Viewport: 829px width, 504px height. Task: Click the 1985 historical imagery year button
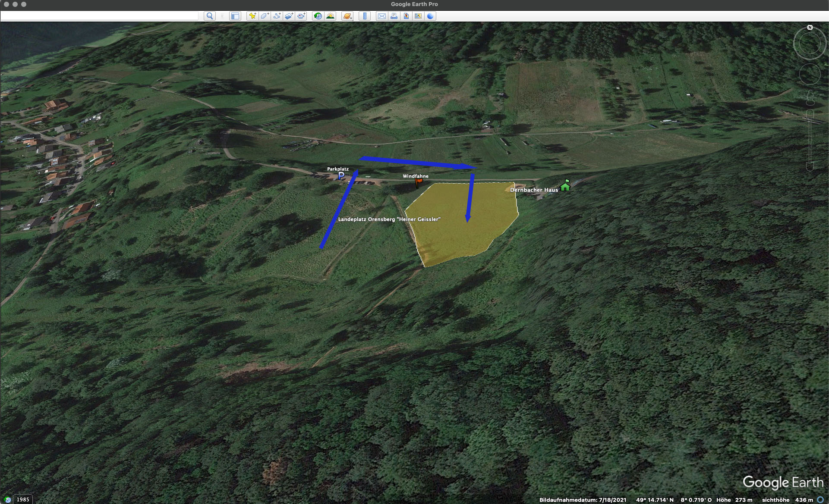(x=23, y=499)
